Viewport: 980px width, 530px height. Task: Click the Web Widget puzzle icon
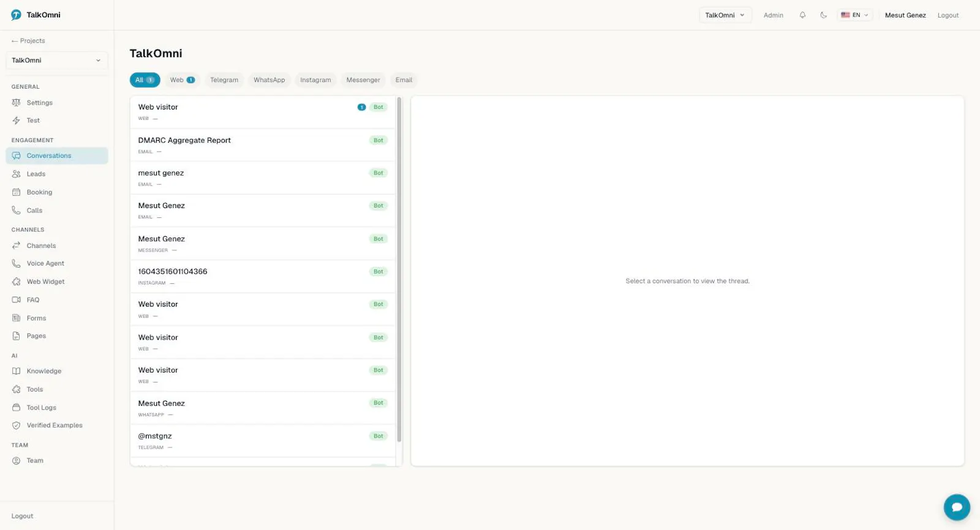click(x=17, y=282)
